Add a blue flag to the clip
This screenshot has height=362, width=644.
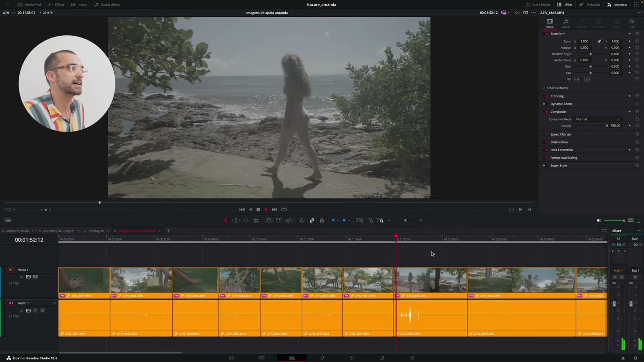(333, 220)
